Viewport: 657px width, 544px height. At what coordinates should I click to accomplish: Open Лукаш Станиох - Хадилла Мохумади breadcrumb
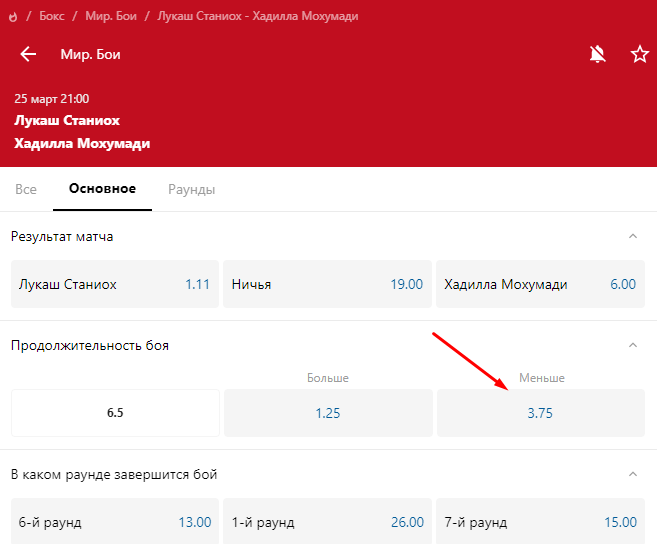pos(258,16)
